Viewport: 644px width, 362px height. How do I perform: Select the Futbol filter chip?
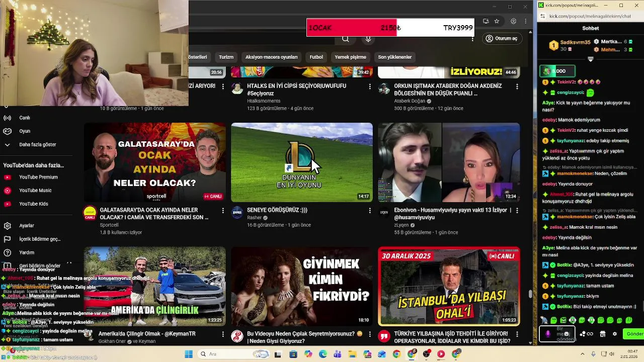316,57
